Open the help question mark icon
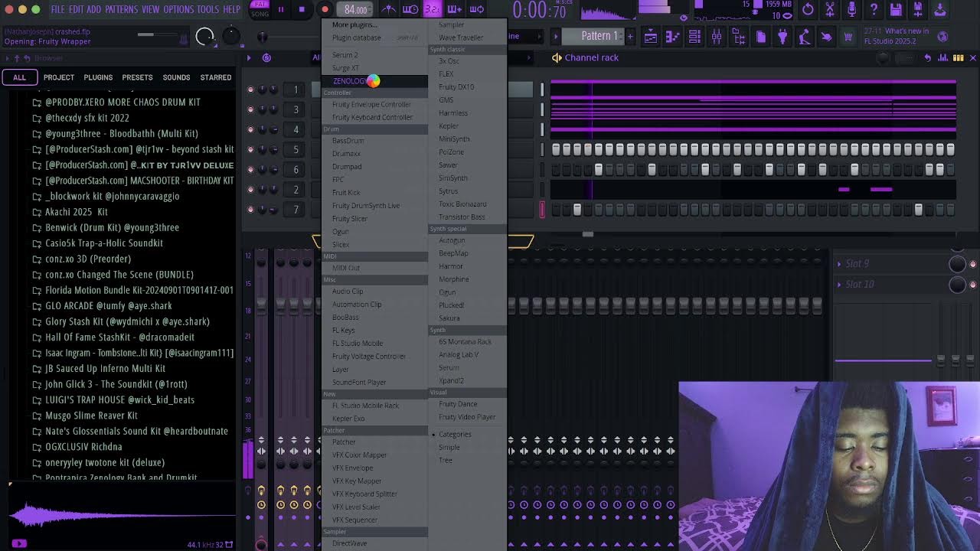980x551 pixels. click(874, 10)
